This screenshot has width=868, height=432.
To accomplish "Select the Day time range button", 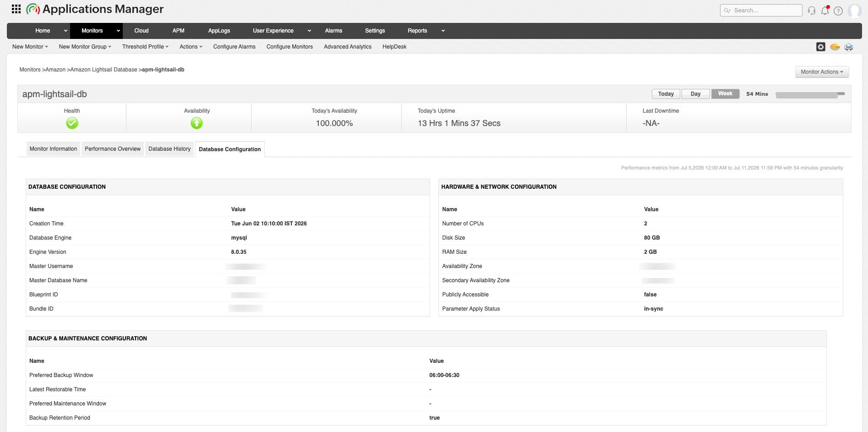I will pyautogui.click(x=695, y=94).
